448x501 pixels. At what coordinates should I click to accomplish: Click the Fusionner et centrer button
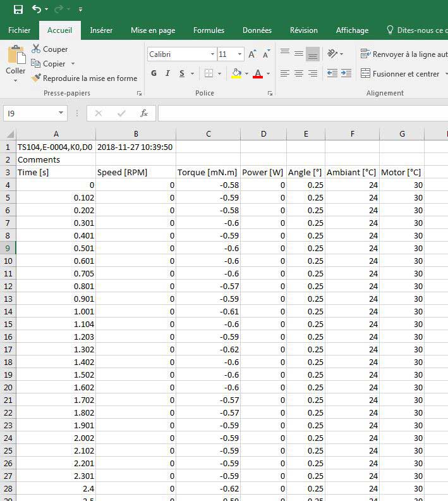point(401,74)
